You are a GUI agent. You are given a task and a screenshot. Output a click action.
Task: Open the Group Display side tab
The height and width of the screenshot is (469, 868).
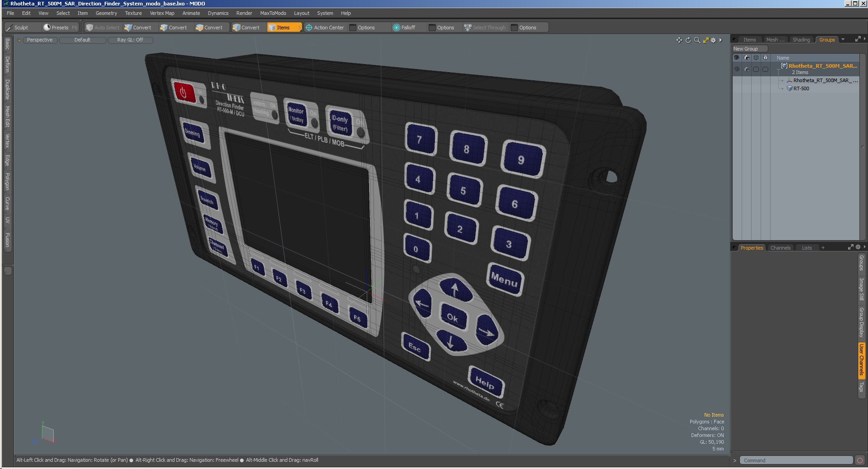pos(861,322)
